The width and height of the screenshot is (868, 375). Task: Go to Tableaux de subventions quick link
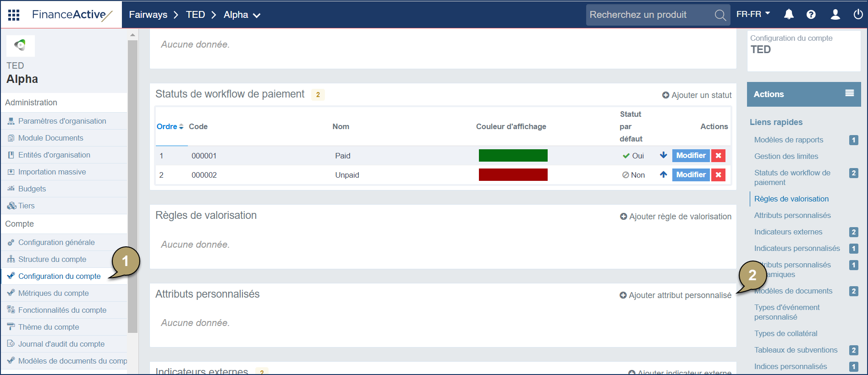coord(796,350)
